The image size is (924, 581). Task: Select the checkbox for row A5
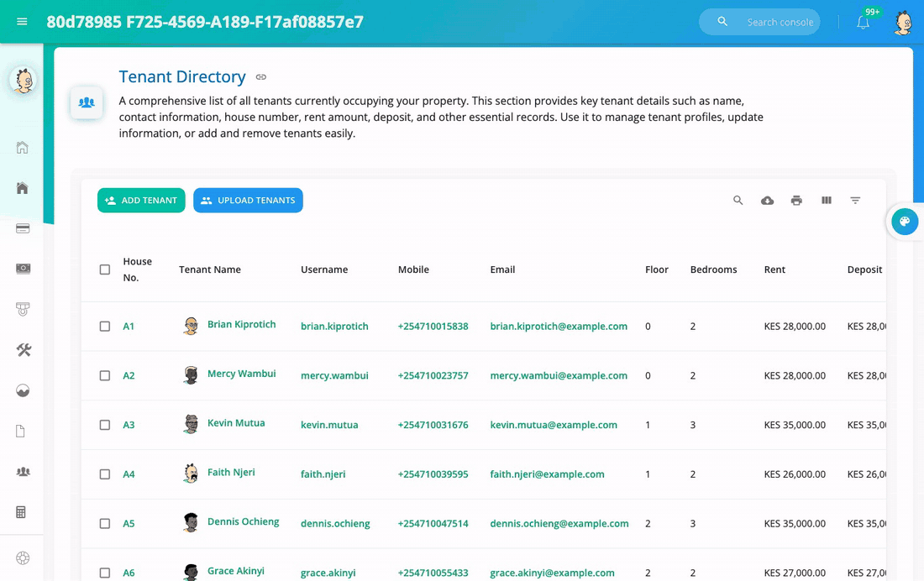pyautogui.click(x=105, y=523)
